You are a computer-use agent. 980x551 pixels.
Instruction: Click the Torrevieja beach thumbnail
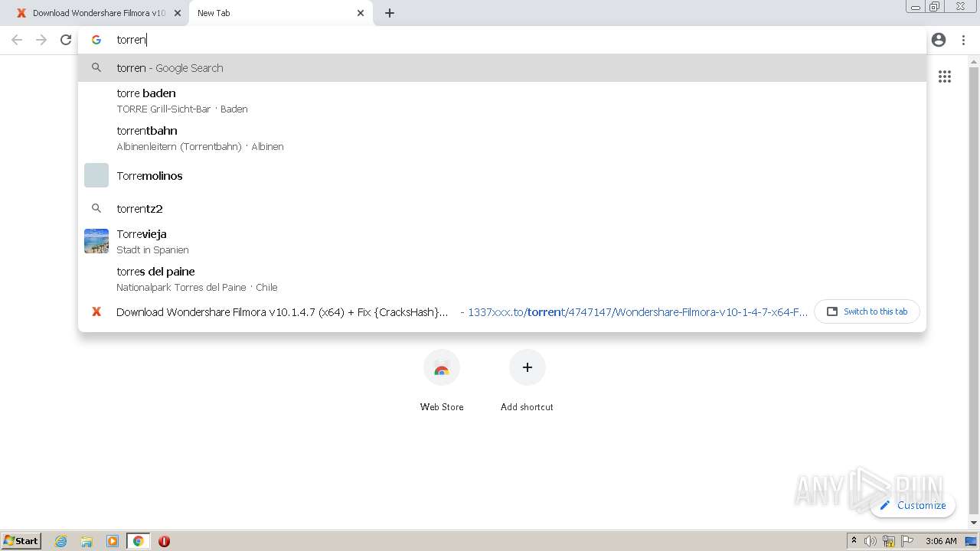point(96,241)
